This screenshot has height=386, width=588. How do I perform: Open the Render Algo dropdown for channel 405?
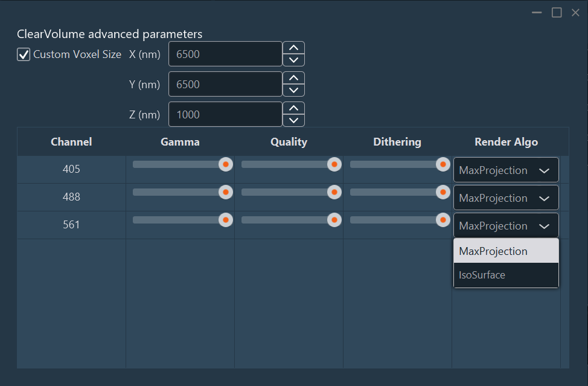pos(506,170)
